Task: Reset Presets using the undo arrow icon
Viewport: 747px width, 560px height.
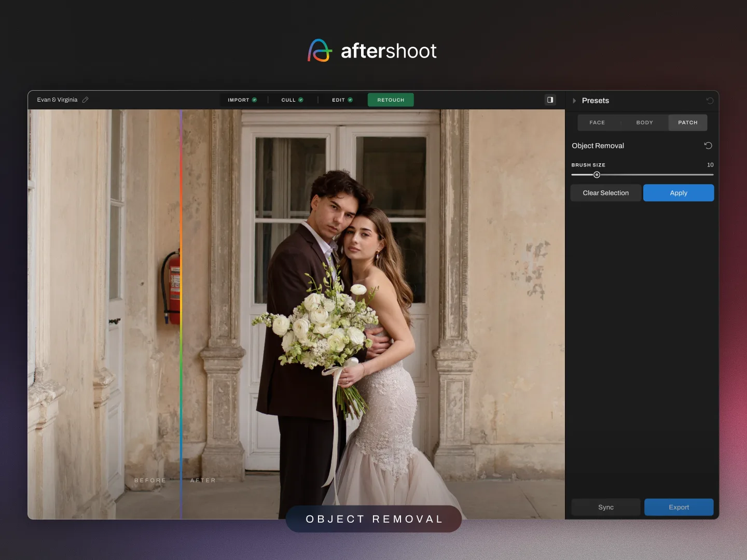Action: click(x=710, y=100)
